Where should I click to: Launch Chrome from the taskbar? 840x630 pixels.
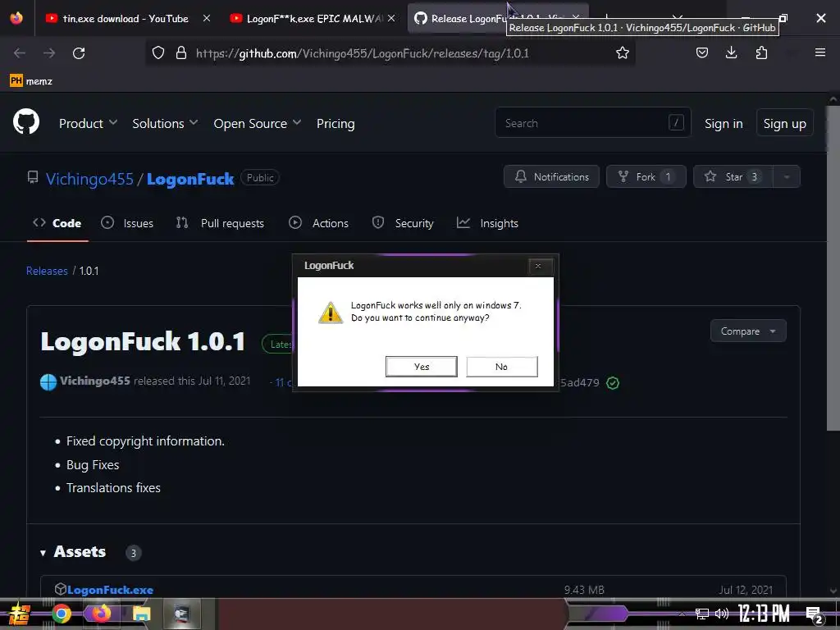(61, 614)
